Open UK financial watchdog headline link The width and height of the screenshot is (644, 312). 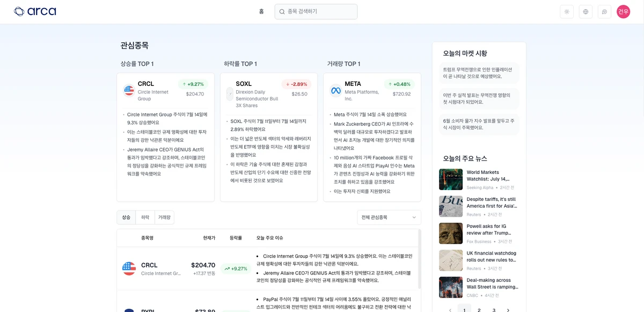point(492,257)
